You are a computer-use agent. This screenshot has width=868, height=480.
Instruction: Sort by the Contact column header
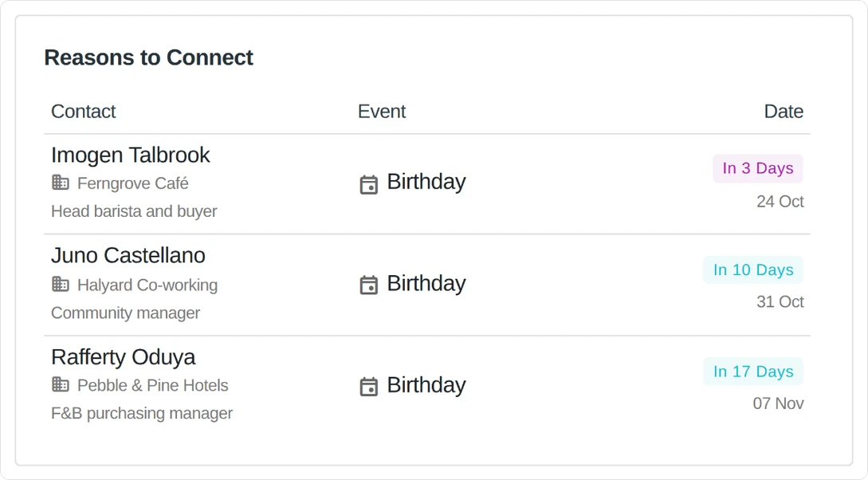point(84,112)
